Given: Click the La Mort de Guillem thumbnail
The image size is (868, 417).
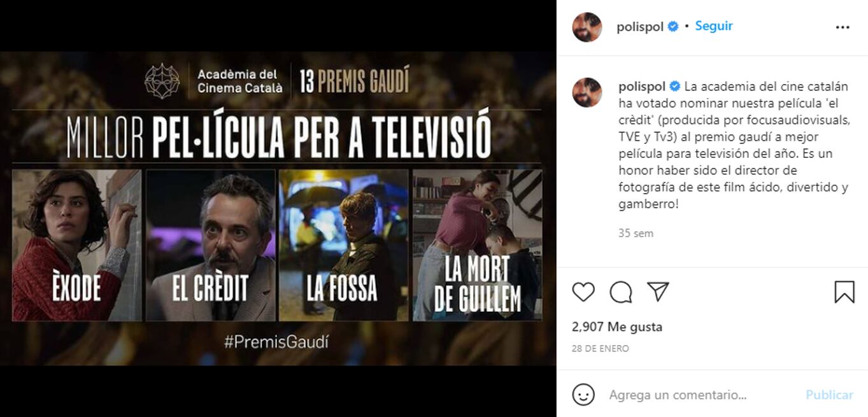Looking at the screenshot, I should [477, 244].
